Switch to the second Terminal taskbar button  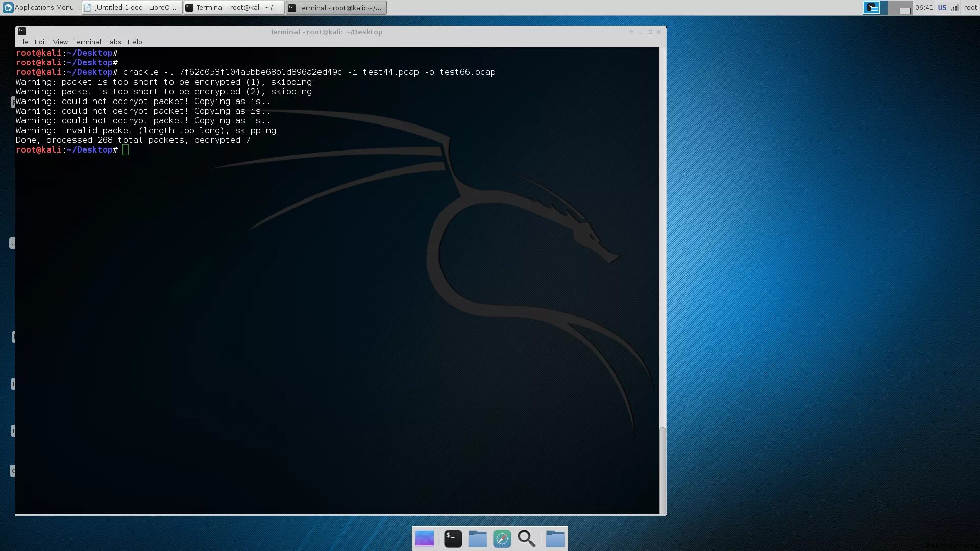tap(336, 8)
